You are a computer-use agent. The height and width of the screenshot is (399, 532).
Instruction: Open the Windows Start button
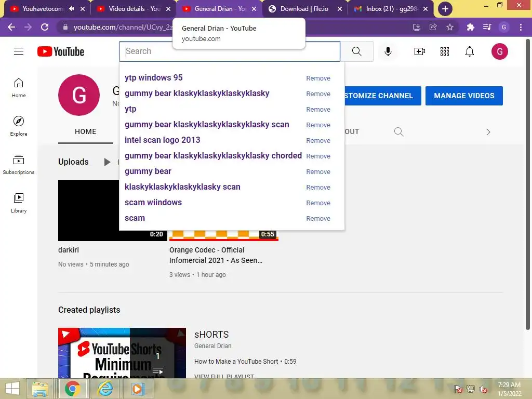[12, 389]
